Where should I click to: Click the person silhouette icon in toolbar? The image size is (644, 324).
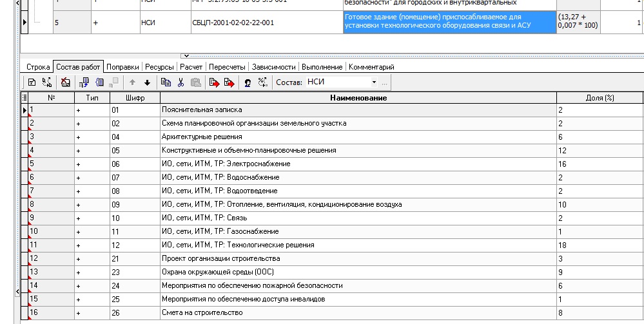248,82
